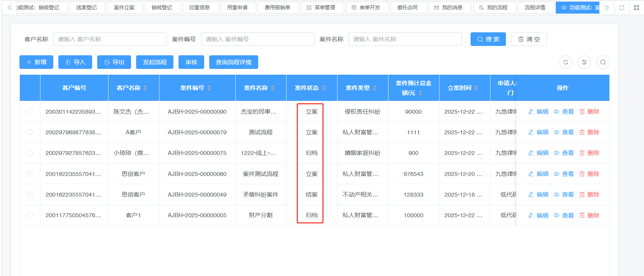Click the 发起流程 button
Image resolution: width=644 pixels, height=276 pixels.
coord(154,62)
